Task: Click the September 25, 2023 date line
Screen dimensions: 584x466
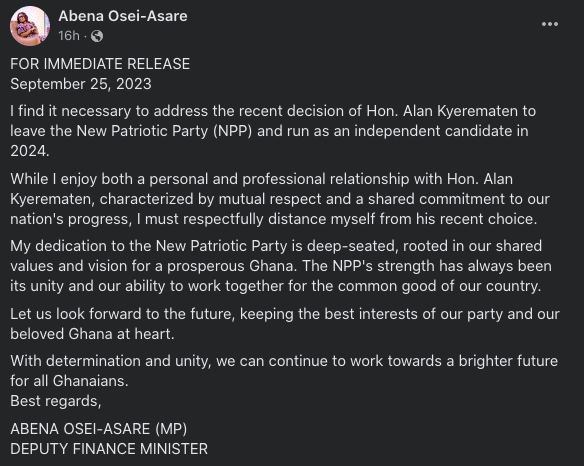Action: click(81, 84)
